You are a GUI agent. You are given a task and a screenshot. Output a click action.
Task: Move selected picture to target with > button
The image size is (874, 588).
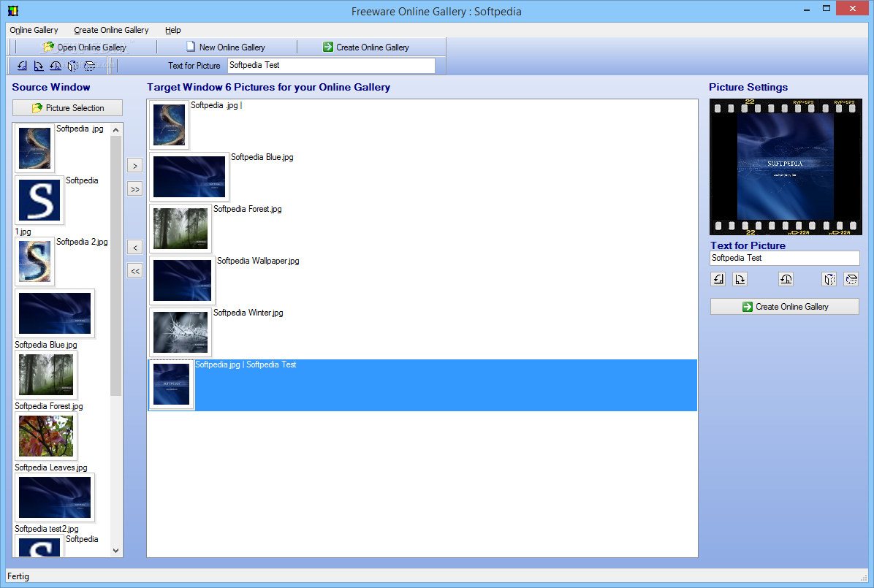[x=135, y=166]
